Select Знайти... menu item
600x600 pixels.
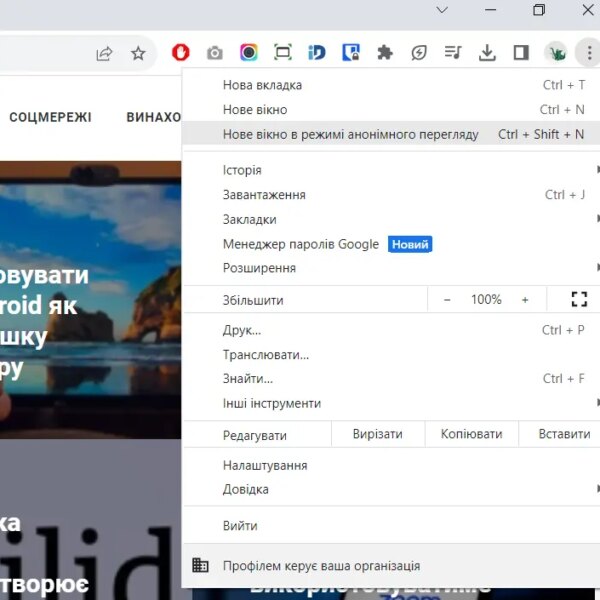pyautogui.click(x=391, y=379)
